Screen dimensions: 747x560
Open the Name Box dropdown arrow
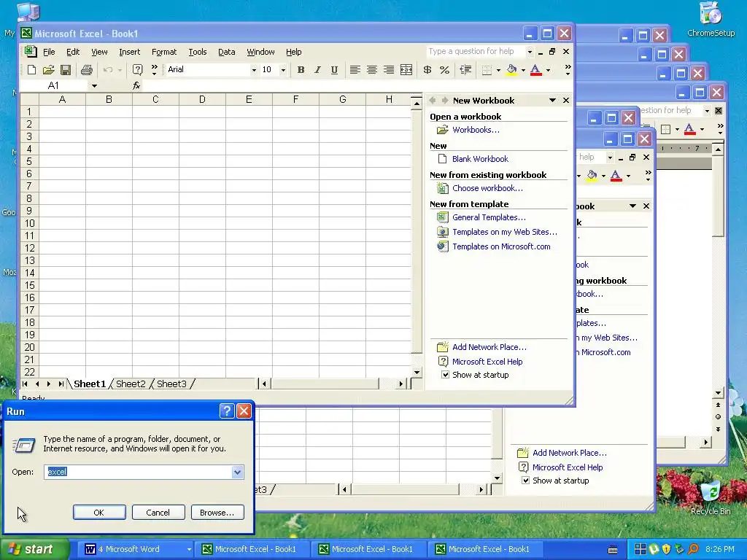[x=94, y=86]
